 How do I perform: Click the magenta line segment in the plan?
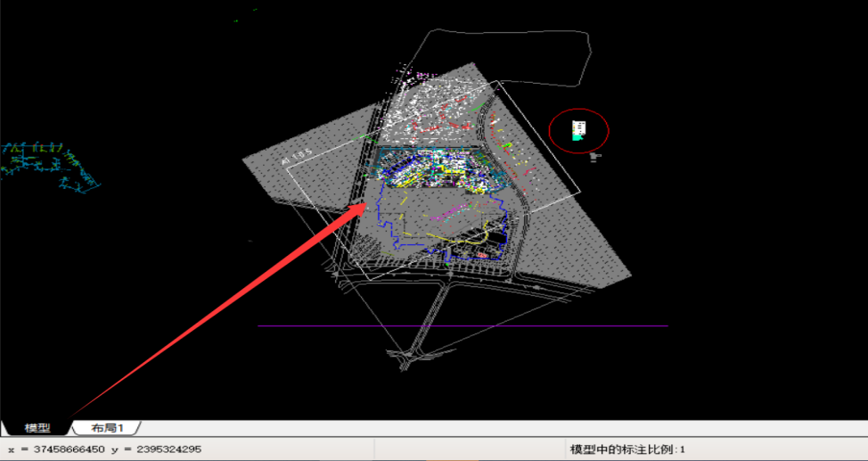(x=454, y=210)
